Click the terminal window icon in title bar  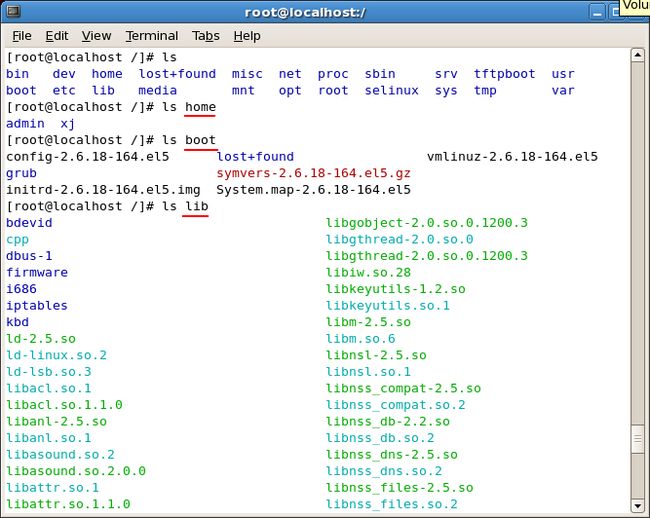pyautogui.click(x=13, y=11)
